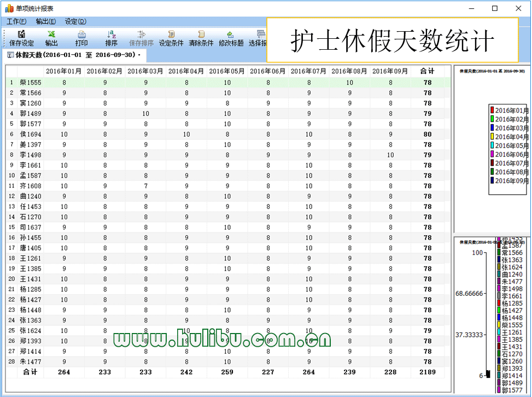Click the 打印 (print) toolbar icon

(x=81, y=34)
